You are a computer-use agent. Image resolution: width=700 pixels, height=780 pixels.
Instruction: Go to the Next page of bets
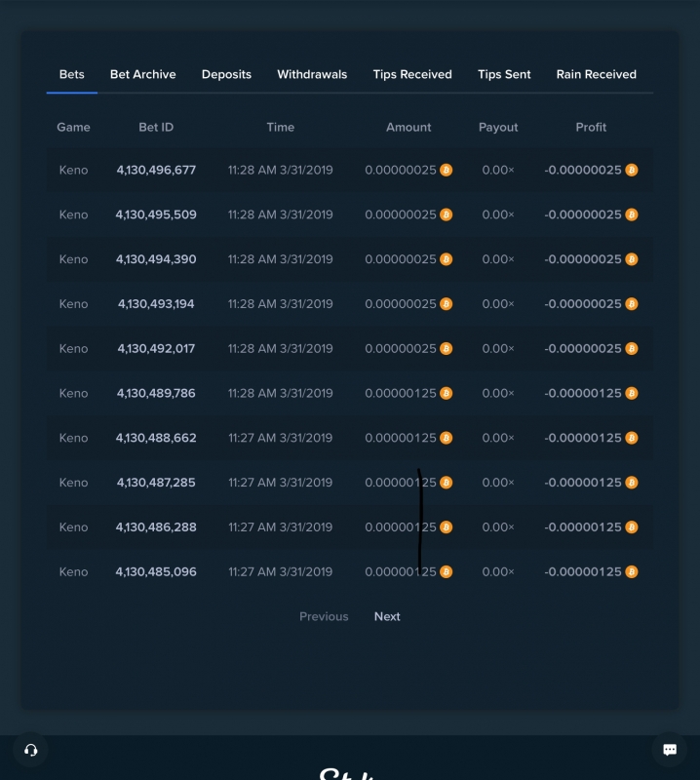(387, 616)
